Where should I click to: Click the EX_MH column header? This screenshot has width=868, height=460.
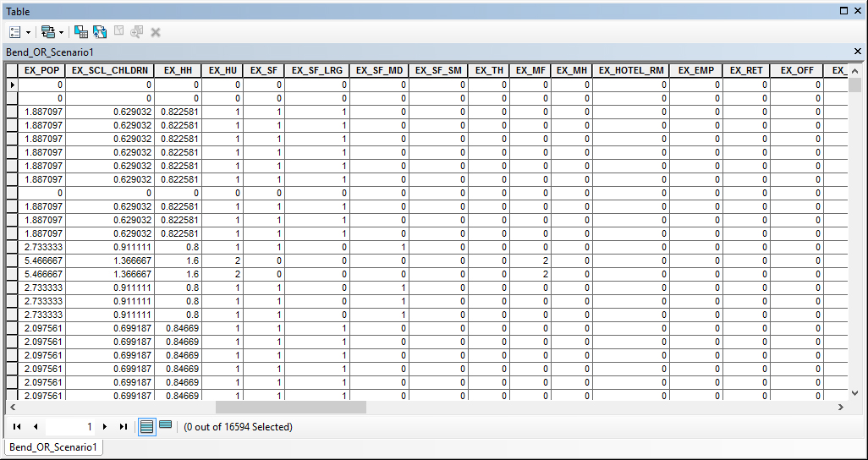tap(571, 70)
